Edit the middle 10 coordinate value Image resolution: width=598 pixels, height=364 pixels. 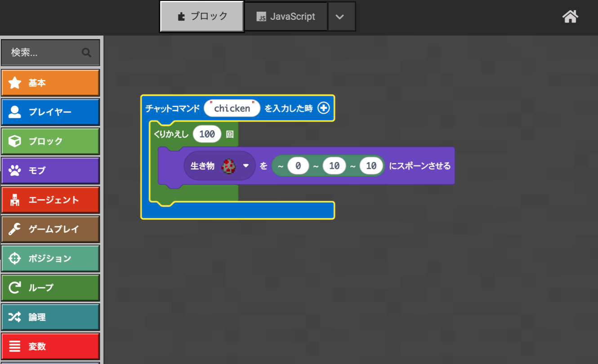click(x=334, y=166)
